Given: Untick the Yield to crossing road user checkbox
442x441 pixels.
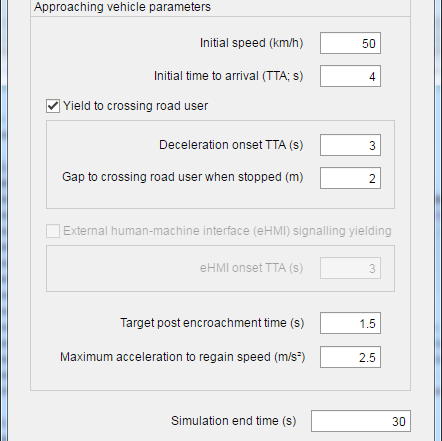Looking at the screenshot, I should pos(53,106).
